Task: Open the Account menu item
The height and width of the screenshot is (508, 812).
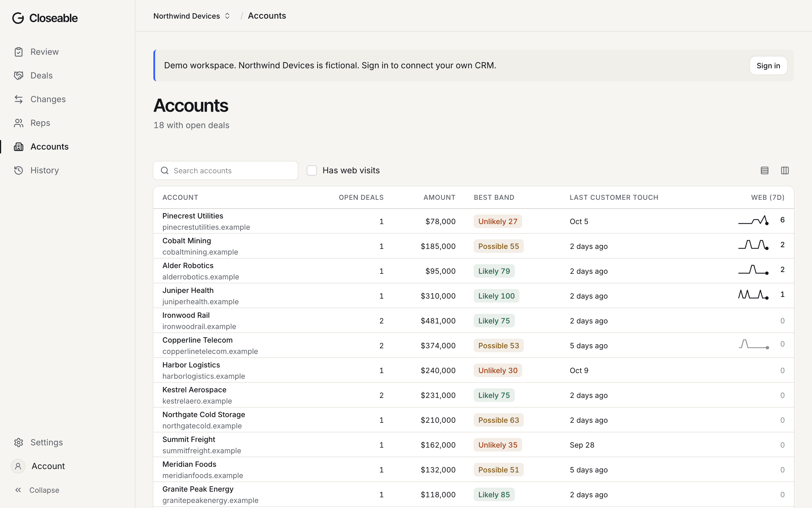Action: (48, 466)
